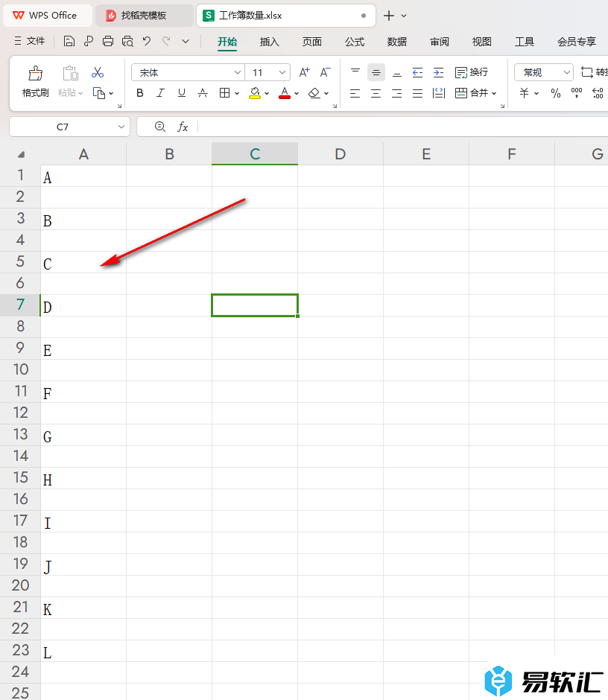The height and width of the screenshot is (700, 608).
Task: Toggle Italic formatting
Action: [160, 93]
